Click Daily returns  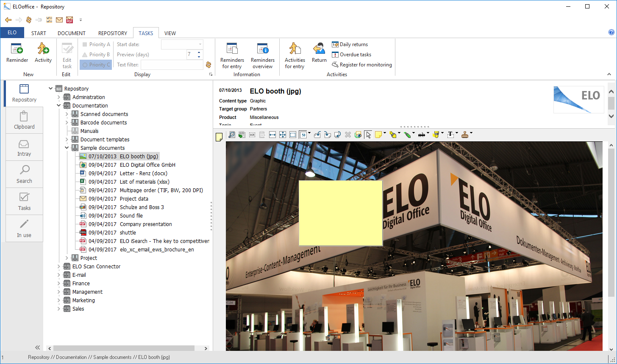(350, 44)
